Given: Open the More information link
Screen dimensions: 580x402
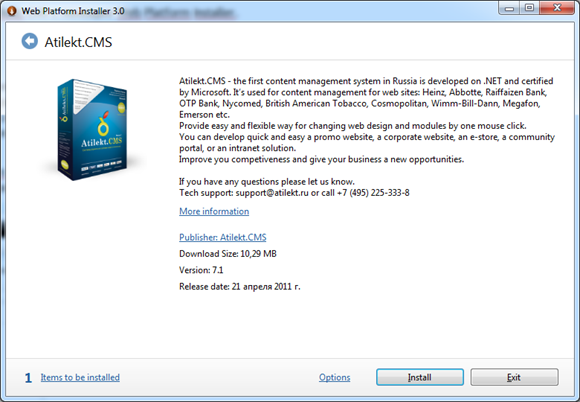Looking at the screenshot, I should [214, 211].
